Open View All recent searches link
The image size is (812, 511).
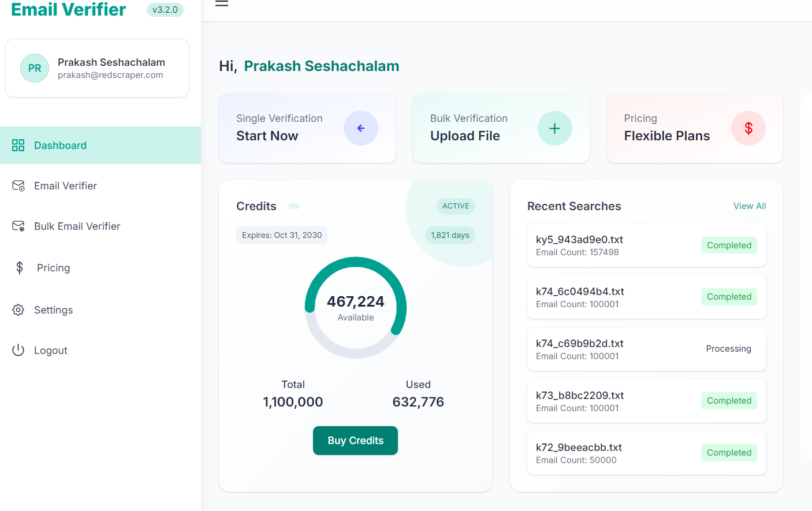(749, 206)
